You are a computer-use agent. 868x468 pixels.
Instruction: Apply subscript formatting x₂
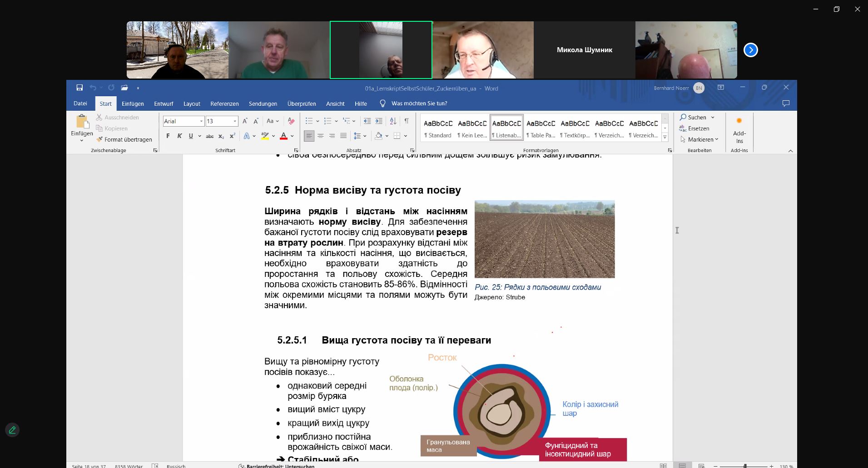[221, 136]
